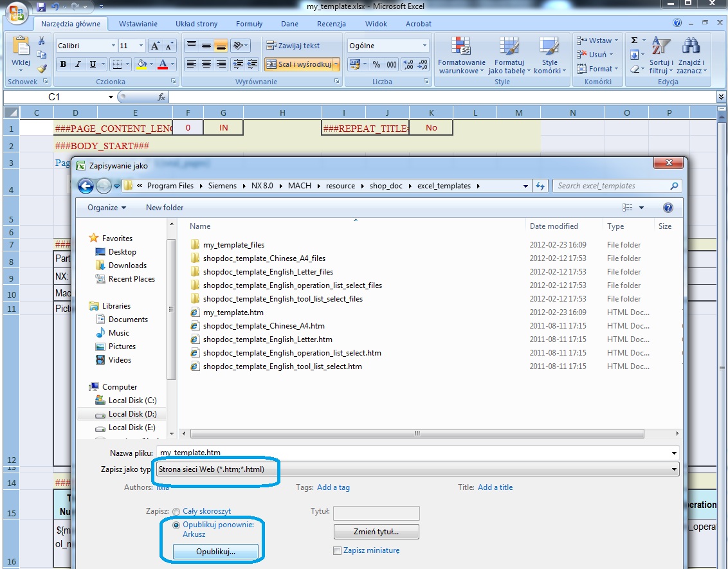The width and height of the screenshot is (728, 569).
Task: Select Cały skoroszyt radio button
Action: point(176,511)
